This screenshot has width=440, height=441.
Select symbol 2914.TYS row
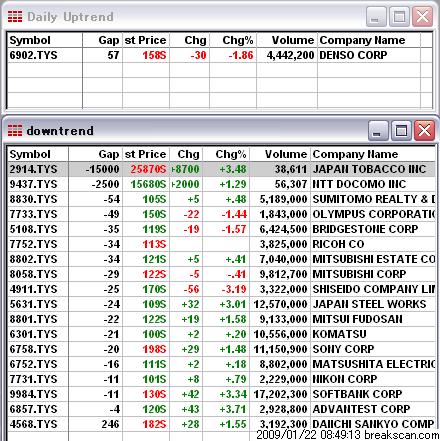[33, 169]
